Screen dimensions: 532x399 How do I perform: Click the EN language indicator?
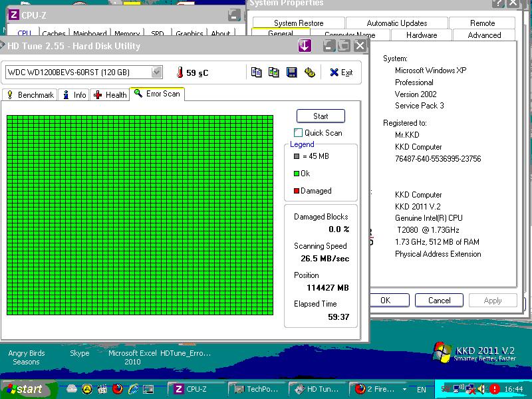pos(421,390)
